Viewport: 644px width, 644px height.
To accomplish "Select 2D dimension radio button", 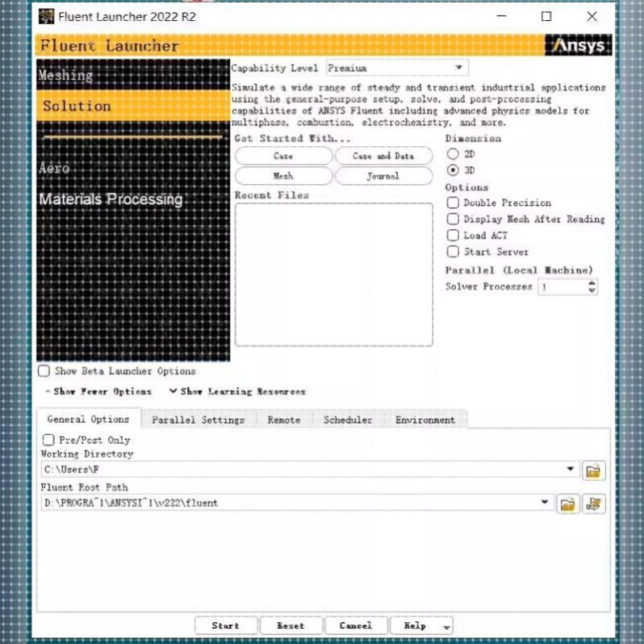I will pyautogui.click(x=453, y=154).
